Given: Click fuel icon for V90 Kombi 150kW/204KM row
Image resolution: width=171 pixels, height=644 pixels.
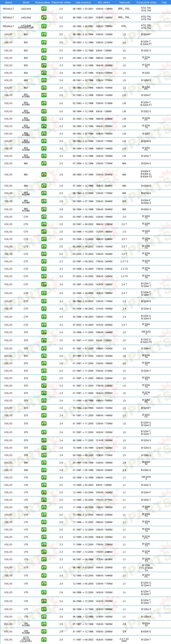Looking at the screenshot, I should pos(44,632).
